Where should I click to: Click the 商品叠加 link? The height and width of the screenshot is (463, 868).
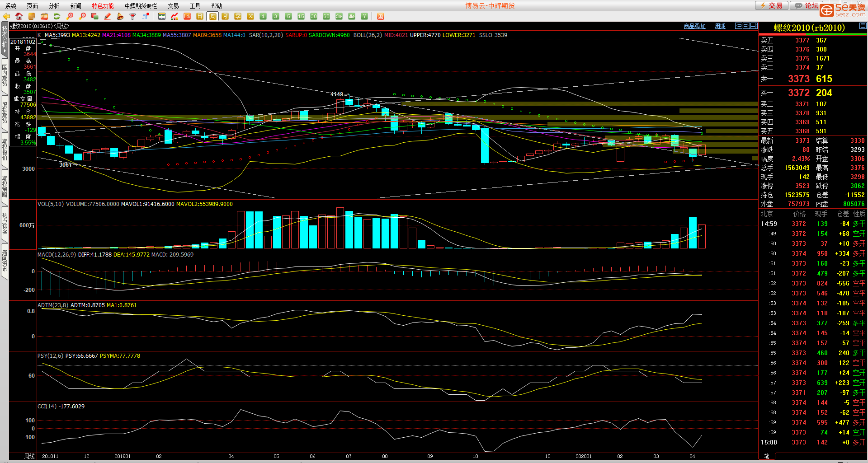pyautogui.click(x=695, y=26)
